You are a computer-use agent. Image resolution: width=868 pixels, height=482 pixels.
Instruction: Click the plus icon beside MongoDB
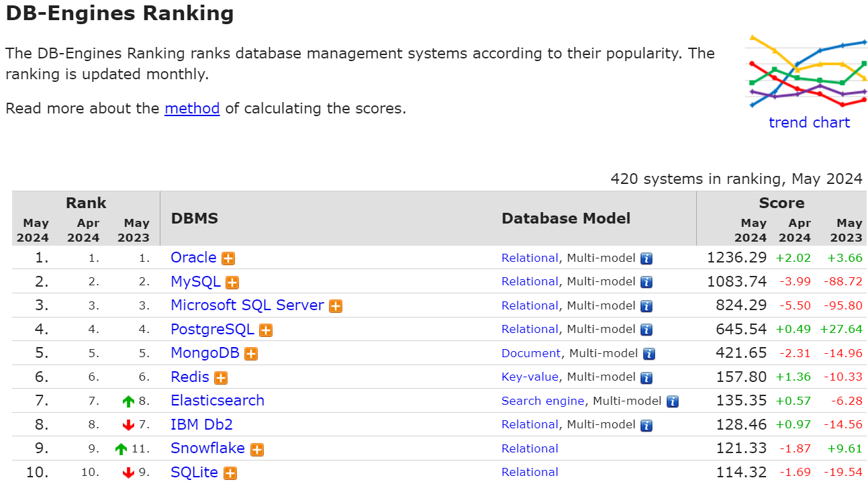[251, 354]
